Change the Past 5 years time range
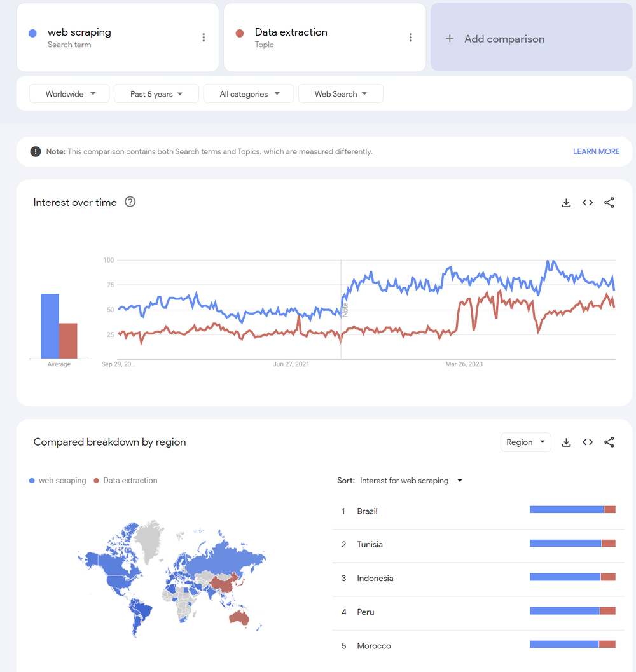The width and height of the screenshot is (636, 672). click(x=156, y=93)
